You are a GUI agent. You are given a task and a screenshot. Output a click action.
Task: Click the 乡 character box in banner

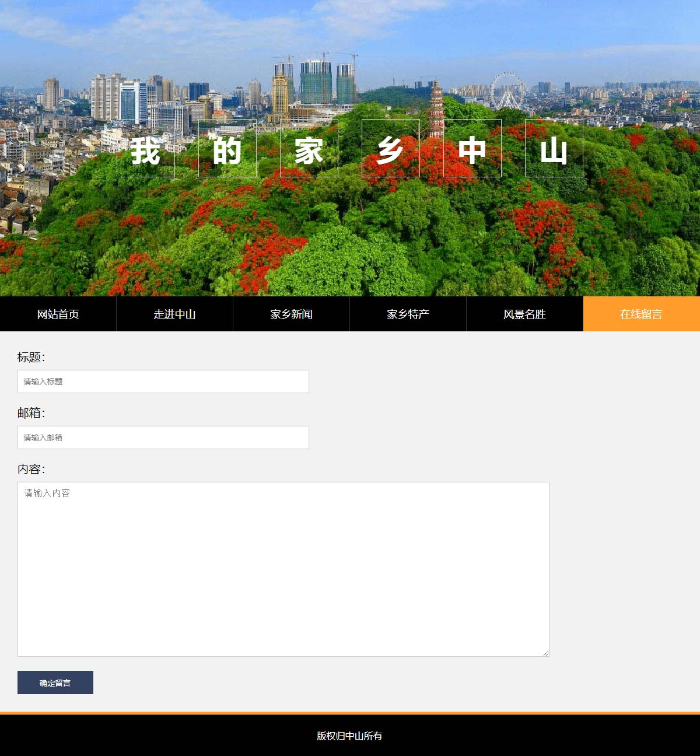391,148
